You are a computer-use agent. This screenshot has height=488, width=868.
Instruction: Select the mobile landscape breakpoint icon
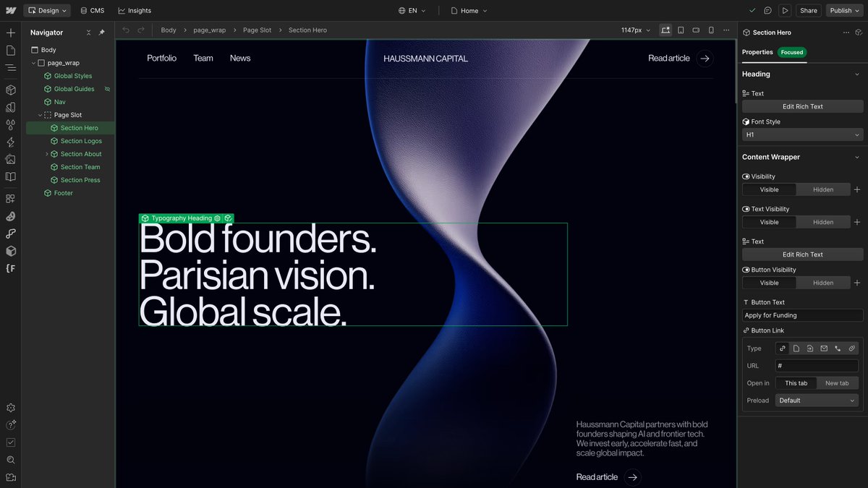coord(696,30)
